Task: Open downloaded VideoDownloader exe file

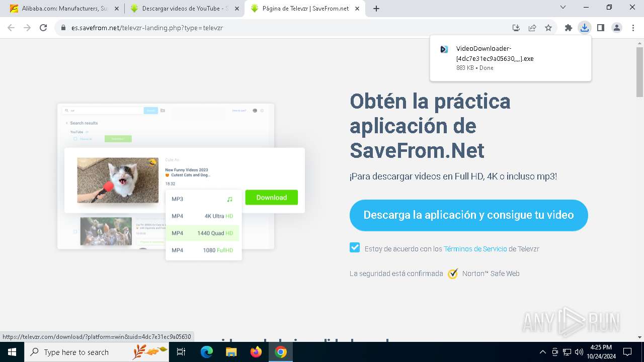Action: tap(511, 58)
